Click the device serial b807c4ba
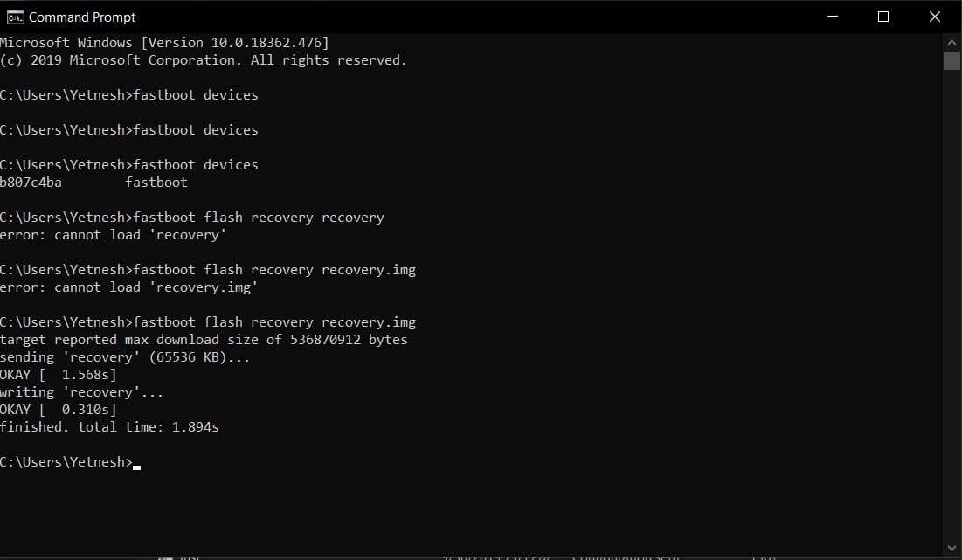This screenshot has height=560, width=962. click(31, 183)
